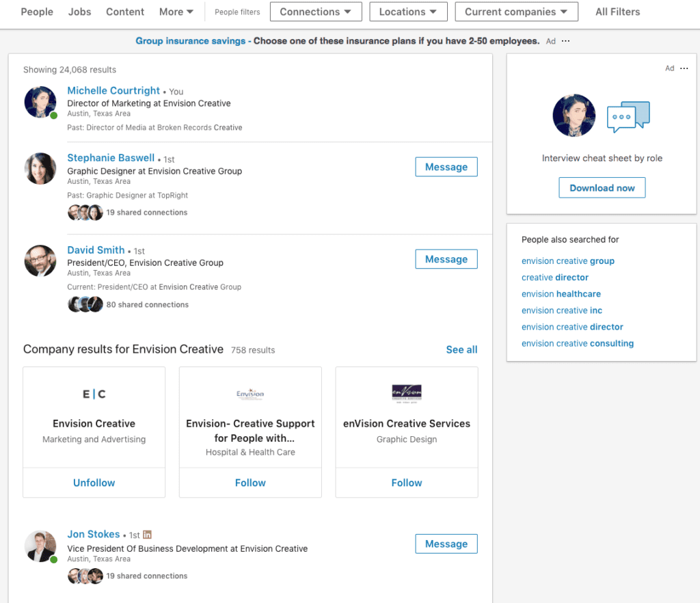Screen dimensions: 700x603
Task: Open enVision Creative Services company page
Action: click(x=406, y=423)
